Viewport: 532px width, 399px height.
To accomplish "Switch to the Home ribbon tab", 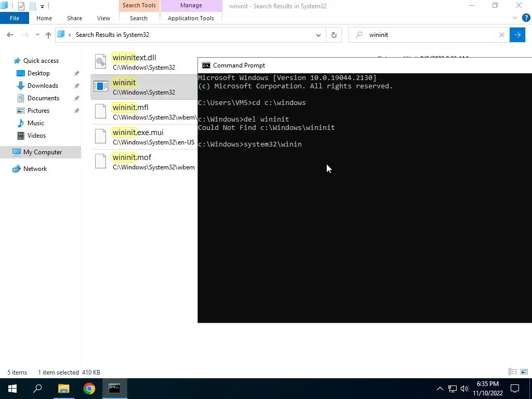I will 44,18.
